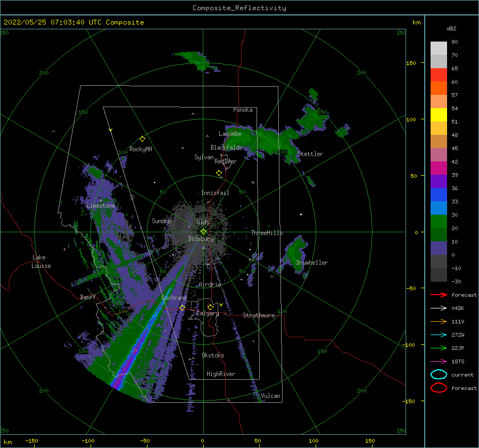Click the green 22JP arrow legend icon

coord(439,348)
